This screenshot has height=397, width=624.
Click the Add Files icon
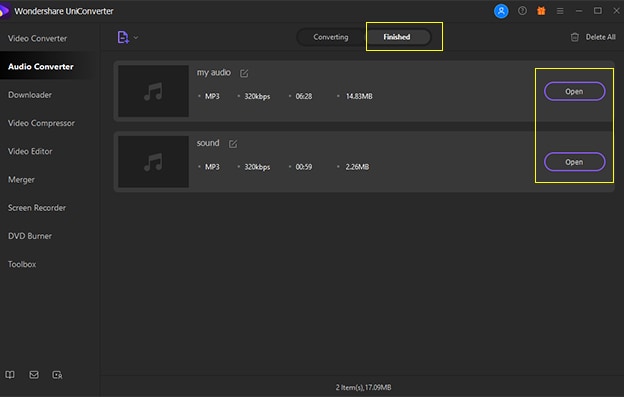[x=123, y=37]
